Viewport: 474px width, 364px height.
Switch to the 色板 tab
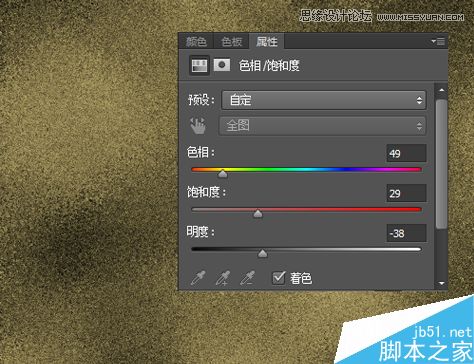pyautogui.click(x=231, y=41)
